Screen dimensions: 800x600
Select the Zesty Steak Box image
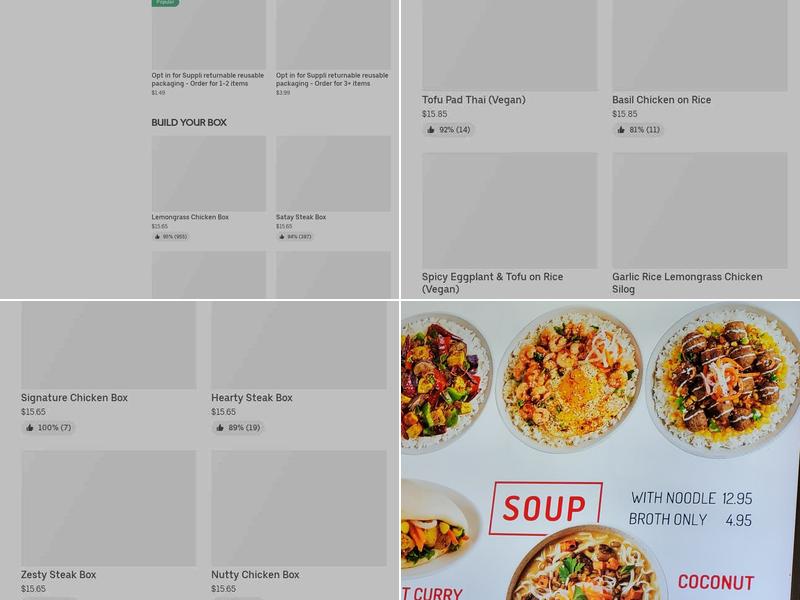[x=109, y=508]
